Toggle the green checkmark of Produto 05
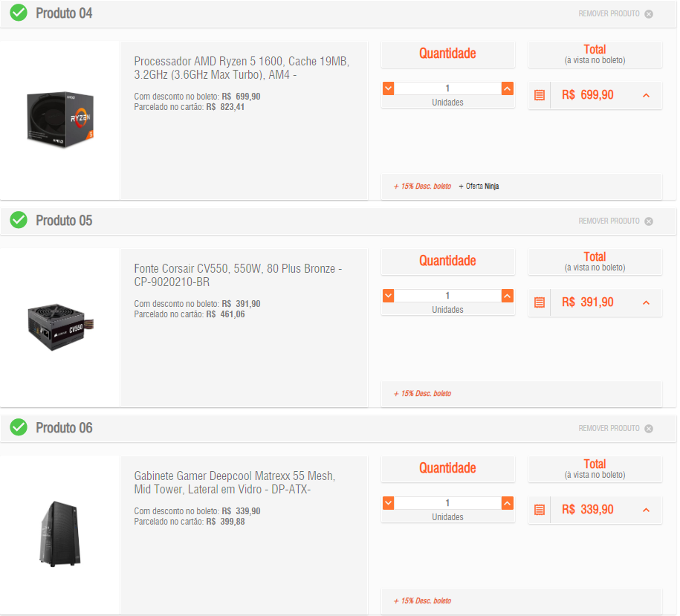This screenshot has height=616, width=680. (x=19, y=220)
